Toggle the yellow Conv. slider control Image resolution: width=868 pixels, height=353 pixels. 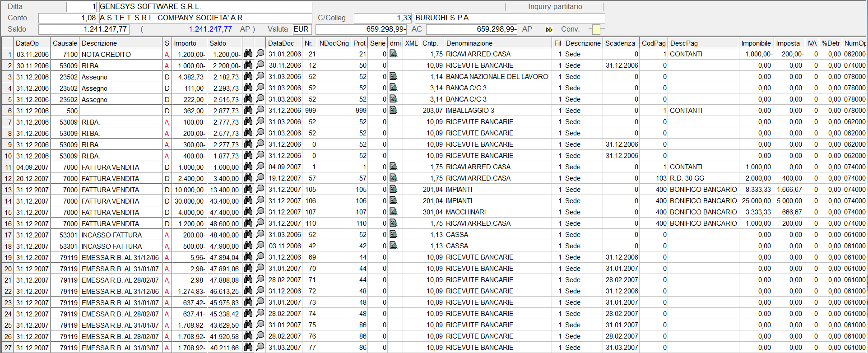[596, 29]
